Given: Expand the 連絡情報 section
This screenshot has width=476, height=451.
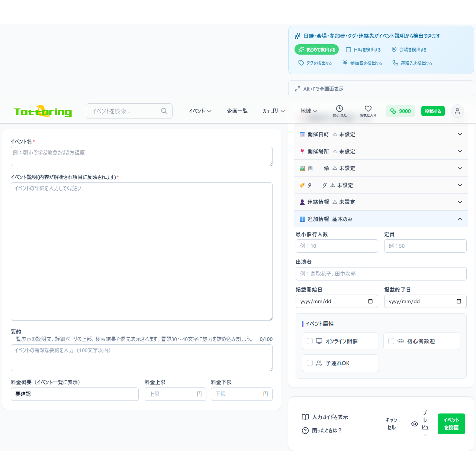Looking at the screenshot, I should tap(381, 202).
